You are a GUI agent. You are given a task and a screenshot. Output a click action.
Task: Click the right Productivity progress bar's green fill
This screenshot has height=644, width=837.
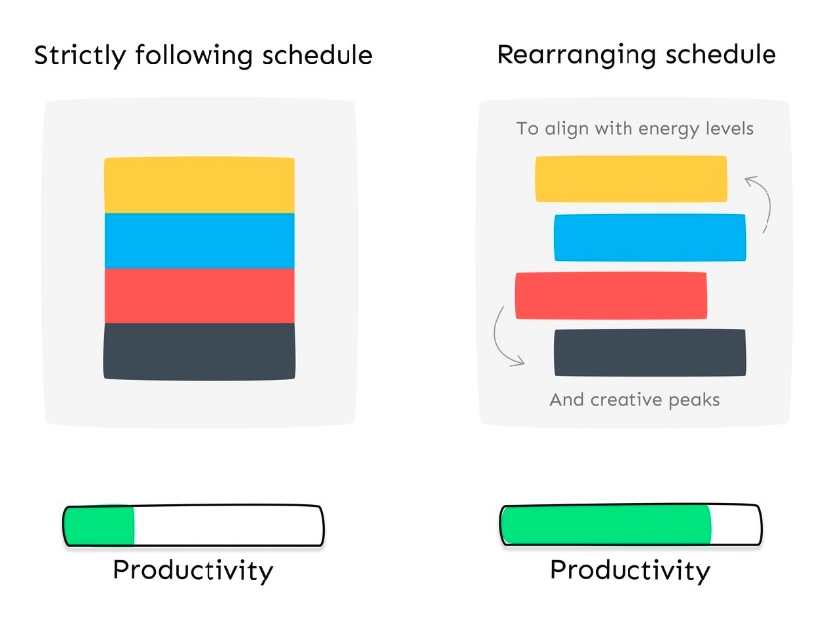(607, 526)
